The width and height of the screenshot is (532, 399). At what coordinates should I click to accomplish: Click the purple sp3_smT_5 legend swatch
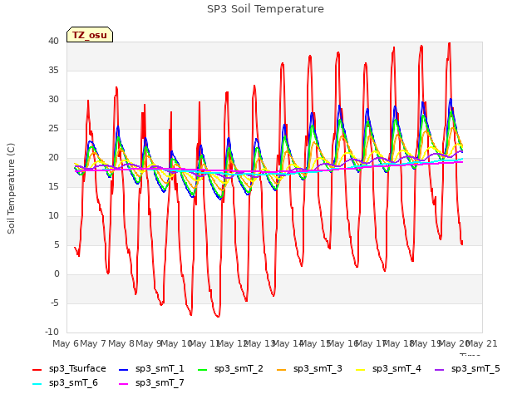click(440, 369)
